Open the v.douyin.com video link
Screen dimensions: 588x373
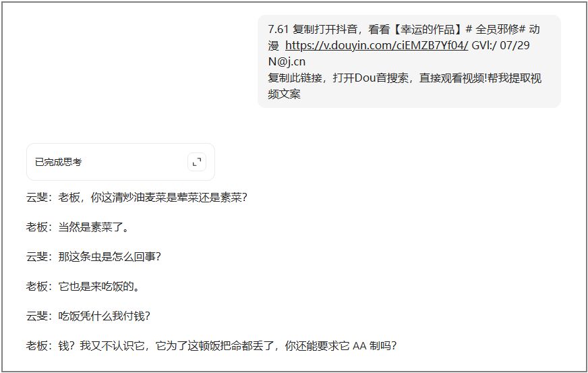[376, 45]
